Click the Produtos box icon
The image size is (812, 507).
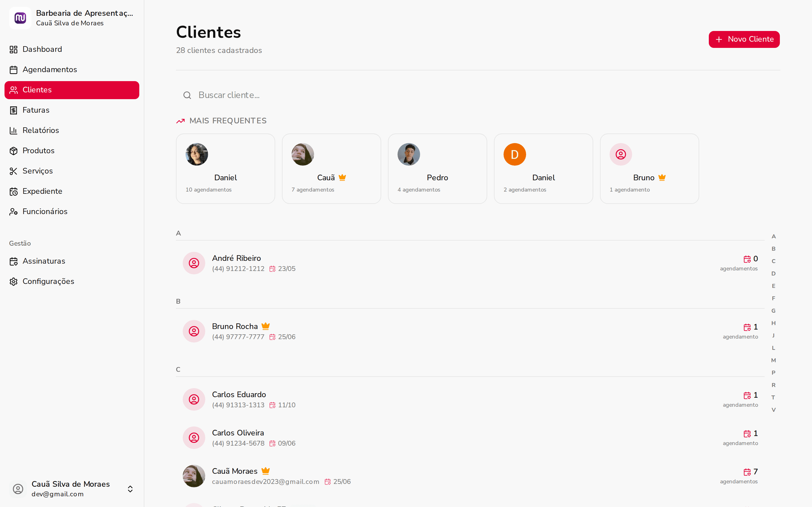(x=14, y=151)
